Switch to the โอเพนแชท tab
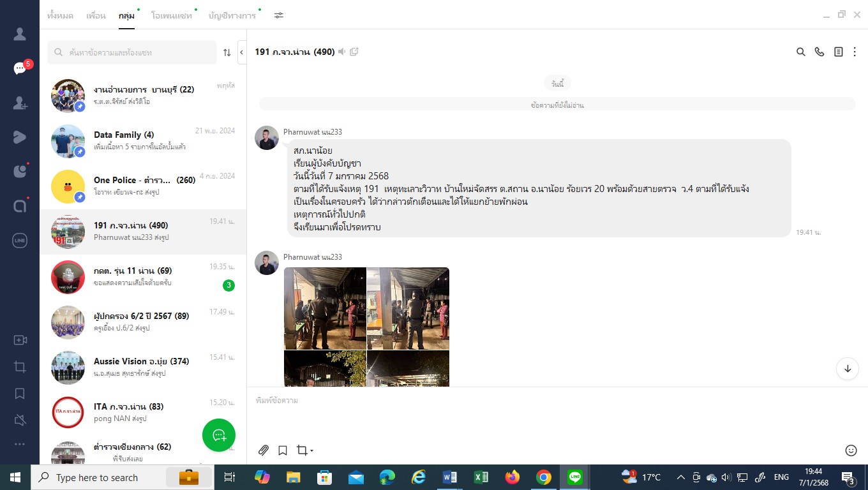Screen dimensions: 868x490 pyautogui.click(x=171, y=15)
